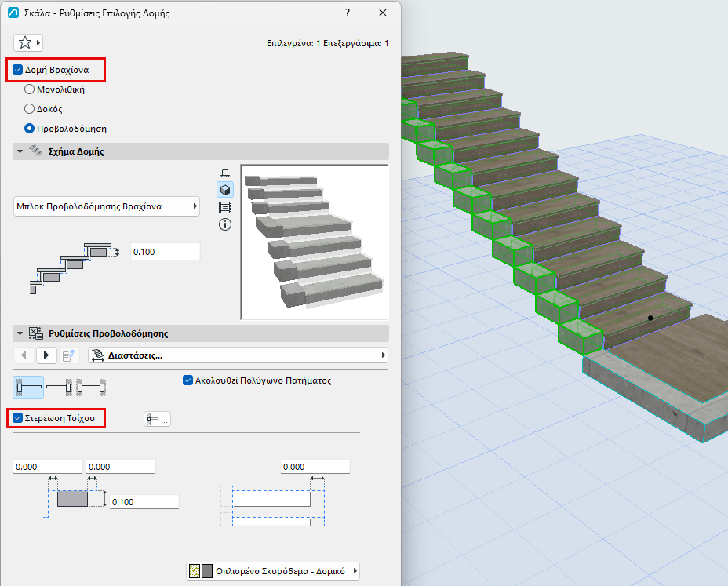Image resolution: width=728 pixels, height=586 pixels.
Task: Click the lower 0.100 height field
Action: pos(144,502)
